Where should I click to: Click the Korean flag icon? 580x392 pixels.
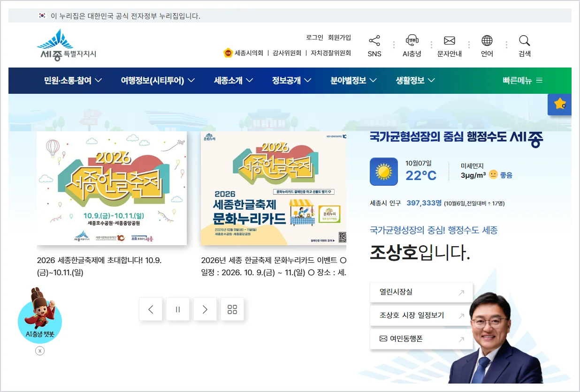(x=42, y=15)
